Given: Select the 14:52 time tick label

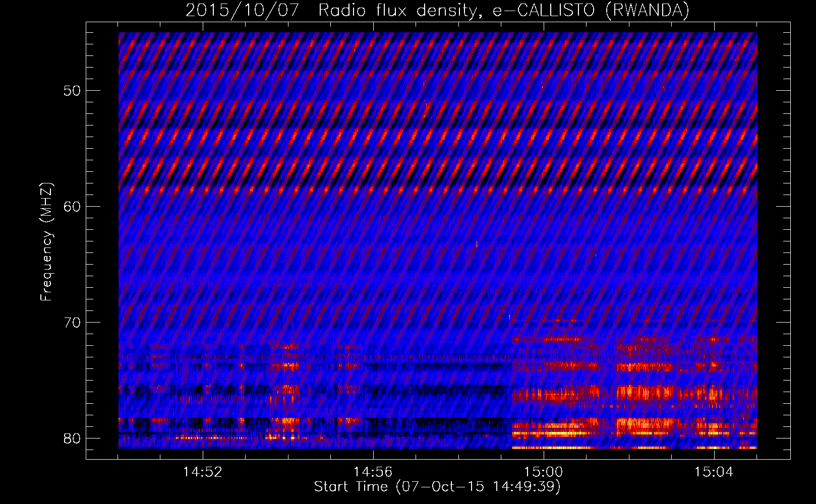Looking at the screenshot, I should 202,472.
